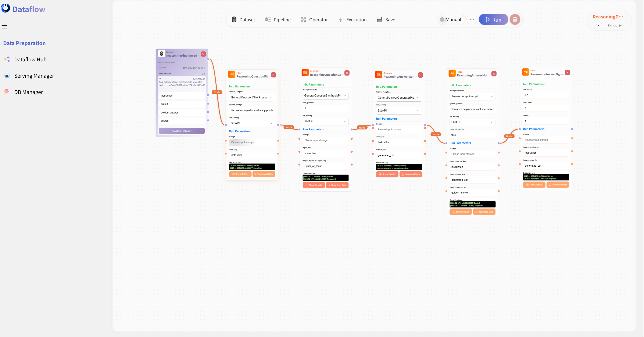Click ReasoningAnswerGen node generate icon
Image resolution: width=644 pixels, height=337 pixels.
click(379, 75)
